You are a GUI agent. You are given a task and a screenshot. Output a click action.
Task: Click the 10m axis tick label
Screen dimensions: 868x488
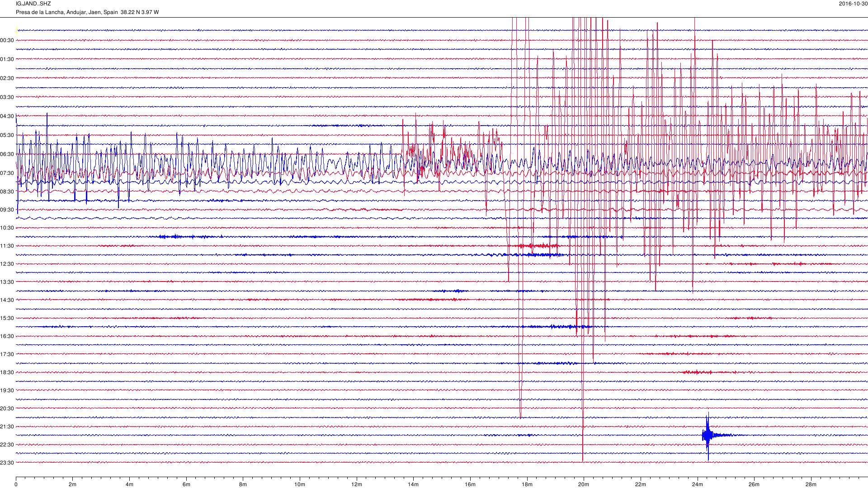[x=300, y=485]
